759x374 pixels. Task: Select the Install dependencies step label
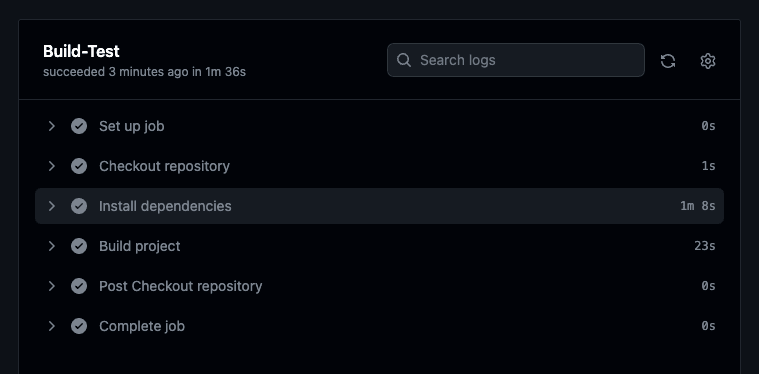coord(165,206)
